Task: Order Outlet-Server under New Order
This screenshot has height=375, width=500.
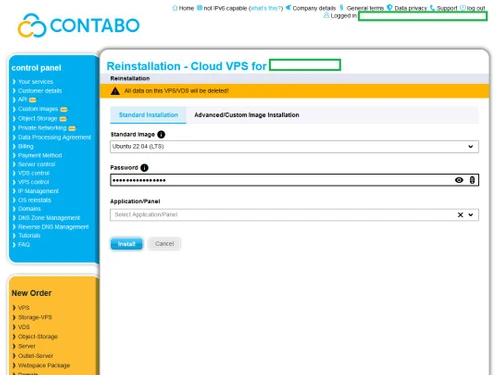Action: pyautogui.click(x=35, y=356)
